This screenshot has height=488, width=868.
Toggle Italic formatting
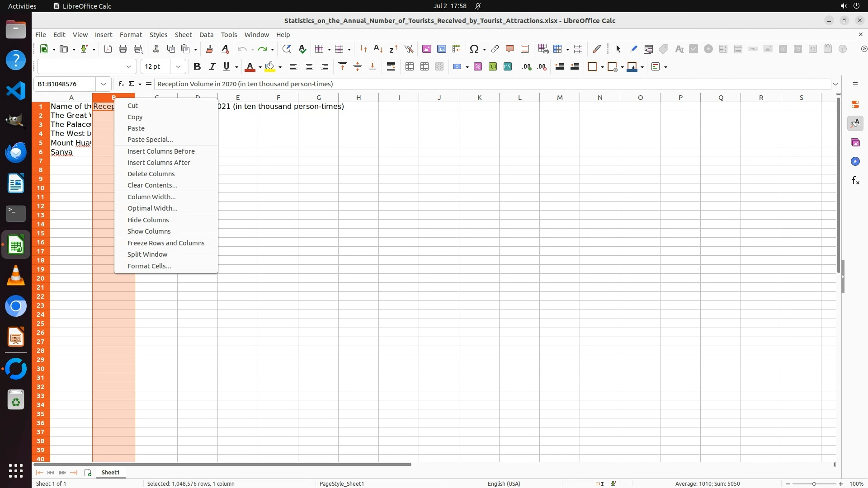point(212,67)
